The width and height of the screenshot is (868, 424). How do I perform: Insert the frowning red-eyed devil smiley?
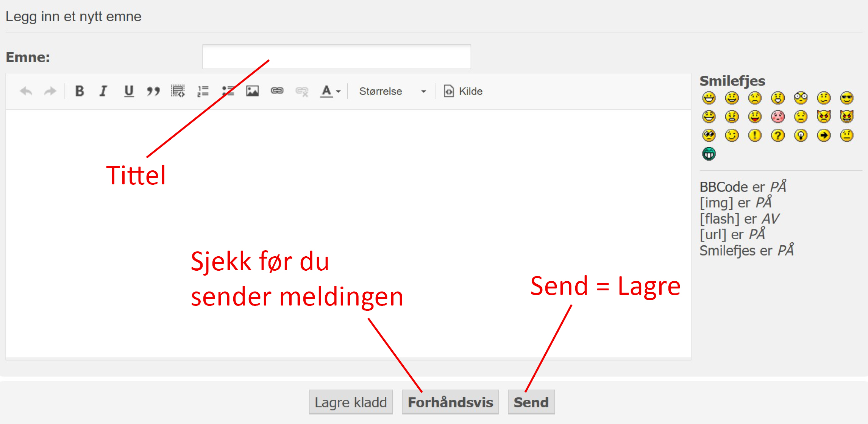(824, 117)
